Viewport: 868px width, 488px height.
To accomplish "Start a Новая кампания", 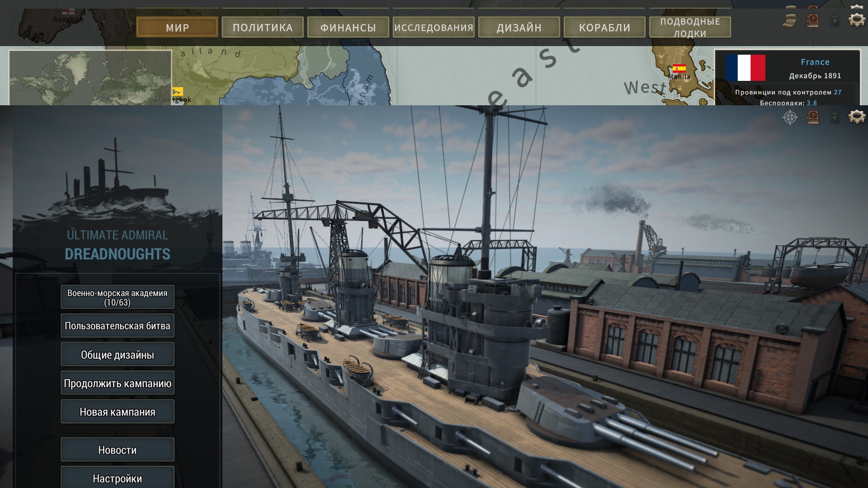I will point(118,412).
